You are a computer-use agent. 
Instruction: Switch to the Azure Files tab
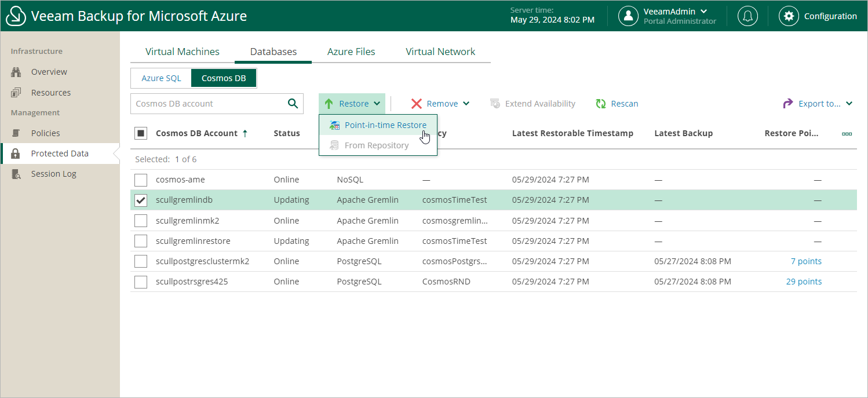tap(351, 52)
